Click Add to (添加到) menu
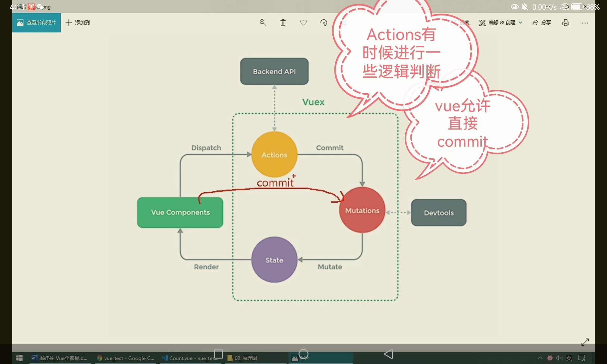The width and height of the screenshot is (607, 364). (x=78, y=22)
